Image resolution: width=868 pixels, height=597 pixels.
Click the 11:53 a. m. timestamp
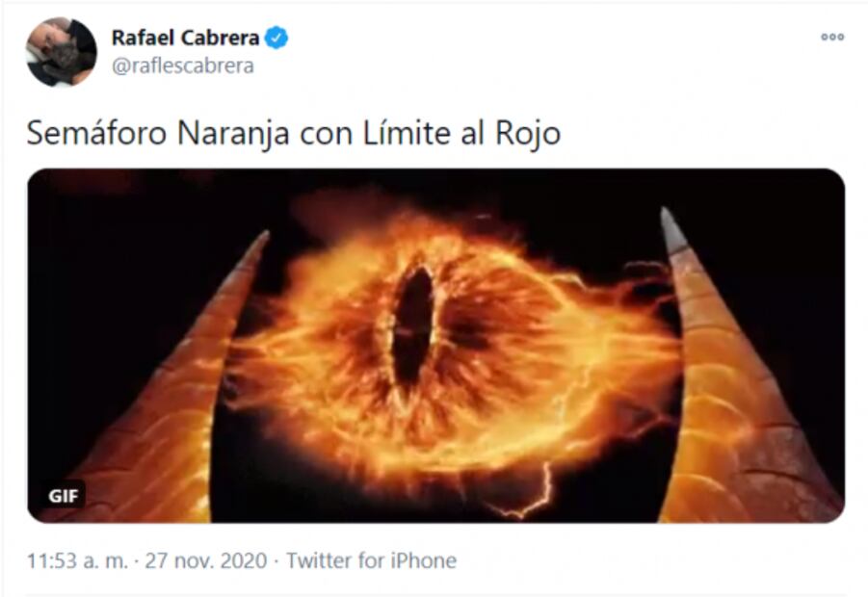point(77,560)
